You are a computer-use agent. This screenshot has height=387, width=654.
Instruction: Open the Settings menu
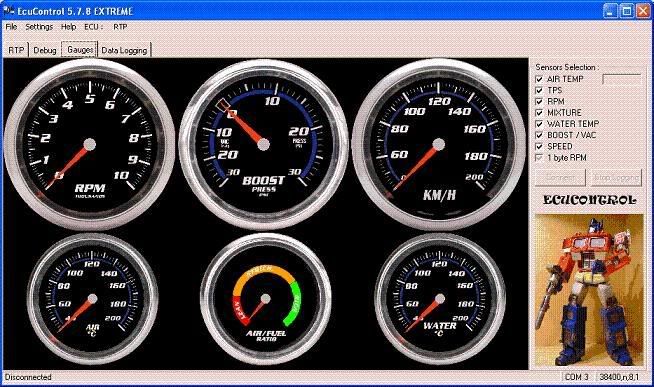pos(39,27)
